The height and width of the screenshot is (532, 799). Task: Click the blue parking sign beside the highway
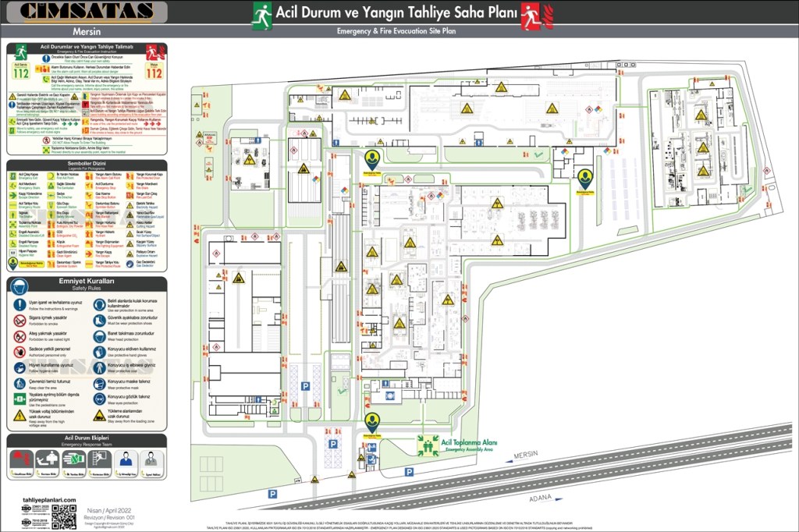click(273, 494)
